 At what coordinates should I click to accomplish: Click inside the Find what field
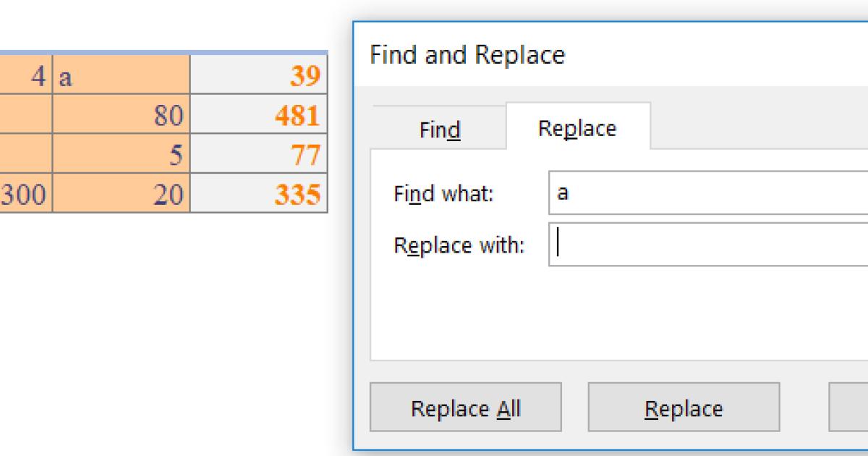651,193
